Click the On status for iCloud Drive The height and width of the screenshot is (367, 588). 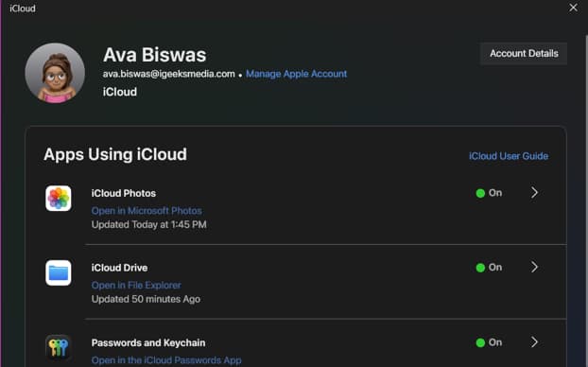click(x=489, y=268)
